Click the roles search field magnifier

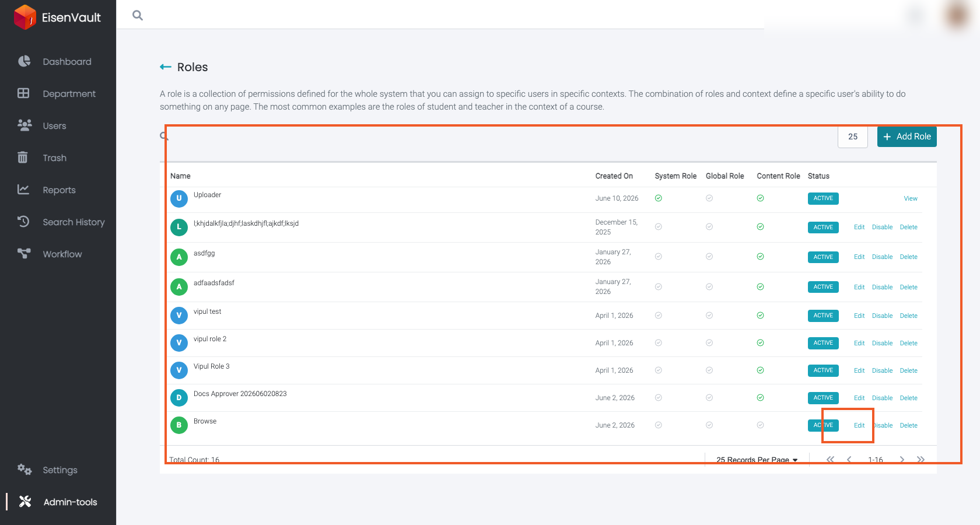(x=164, y=136)
